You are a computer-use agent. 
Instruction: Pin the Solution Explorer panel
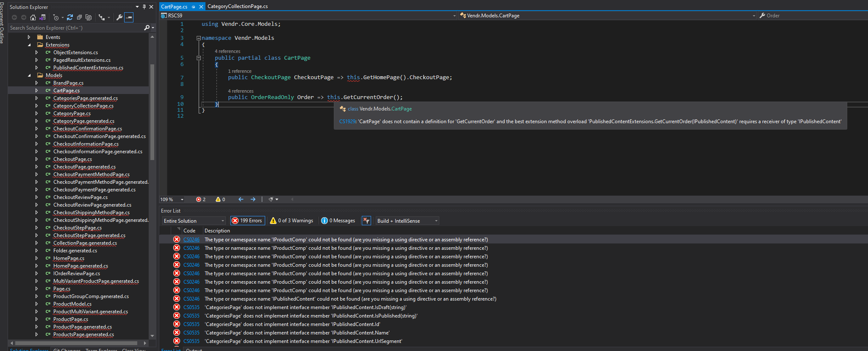[x=144, y=7]
